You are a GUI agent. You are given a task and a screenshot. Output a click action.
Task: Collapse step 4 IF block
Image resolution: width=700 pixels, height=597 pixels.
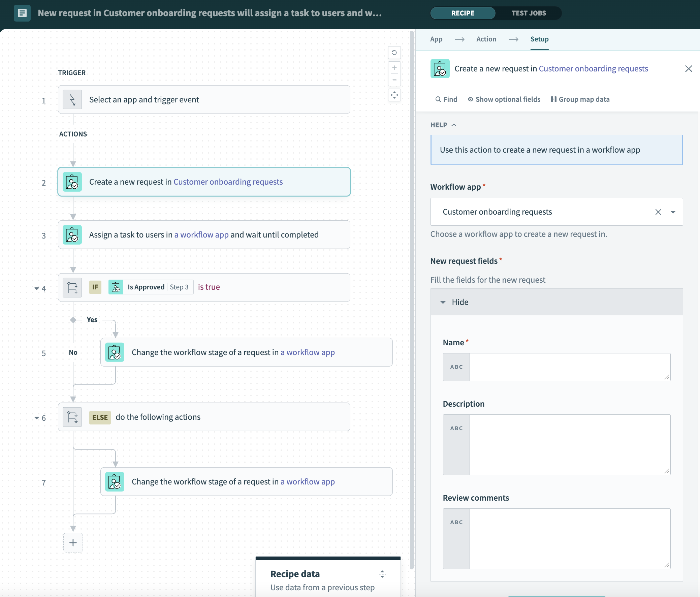tap(36, 288)
